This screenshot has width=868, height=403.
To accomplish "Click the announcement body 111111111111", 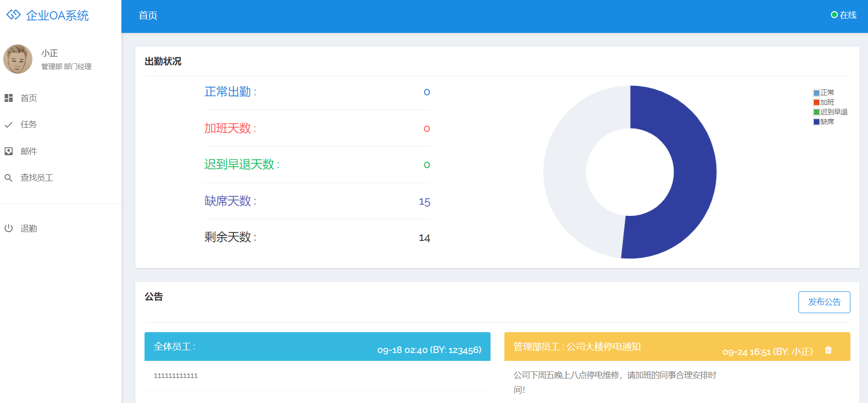I will pos(176,376).
